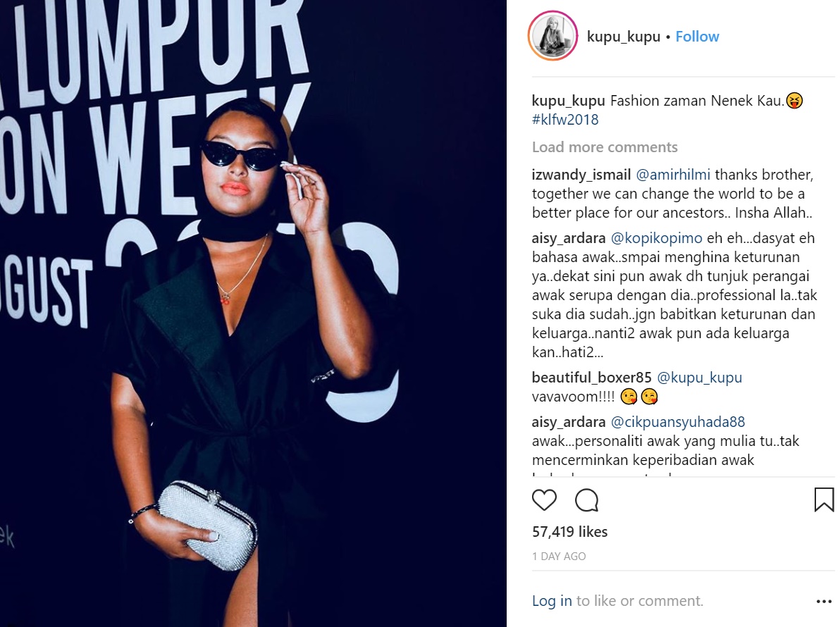
Task: Visit the izwandy_ismail commenter profile
Action: (x=581, y=175)
